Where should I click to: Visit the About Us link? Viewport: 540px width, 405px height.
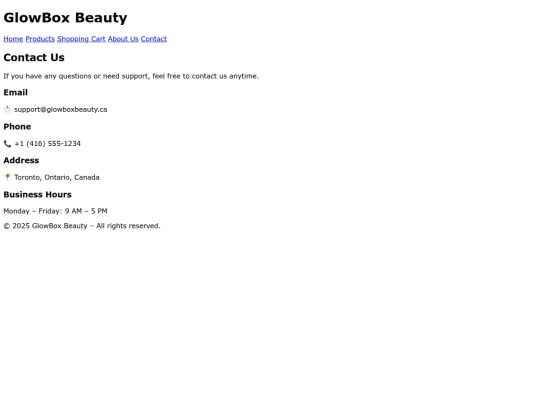pos(123,39)
